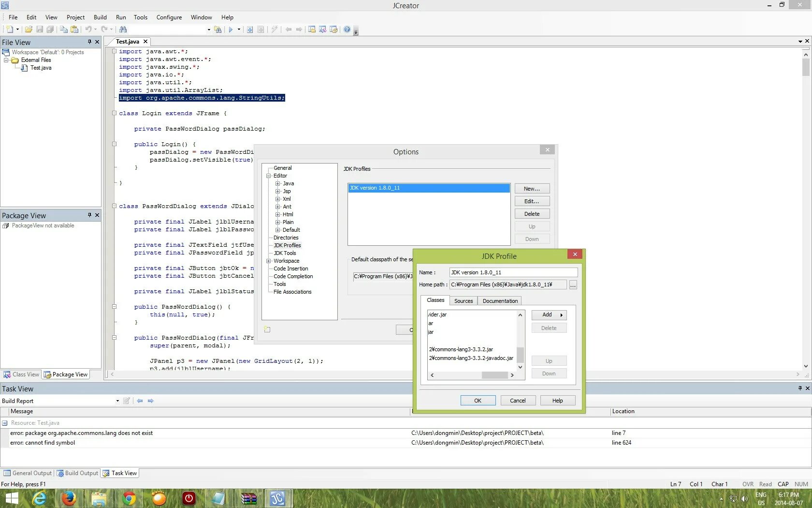Click the Redo arrow icon
Image resolution: width=812 pixels, height=508 pixels.
tap(104, 30)
